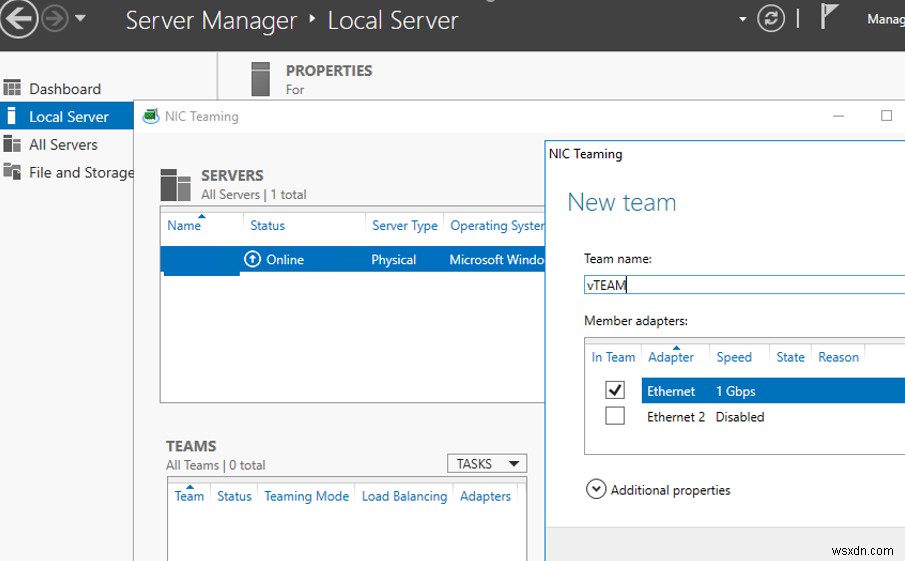
Task: Select the Ethernet 2 Disabled row
Action: 773,417
